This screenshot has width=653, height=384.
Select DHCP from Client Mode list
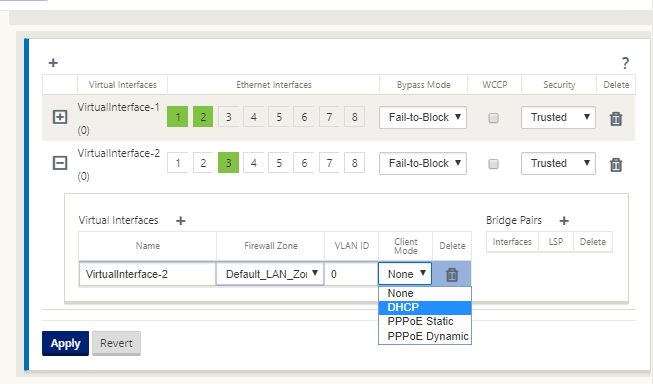tap(425, 307)
